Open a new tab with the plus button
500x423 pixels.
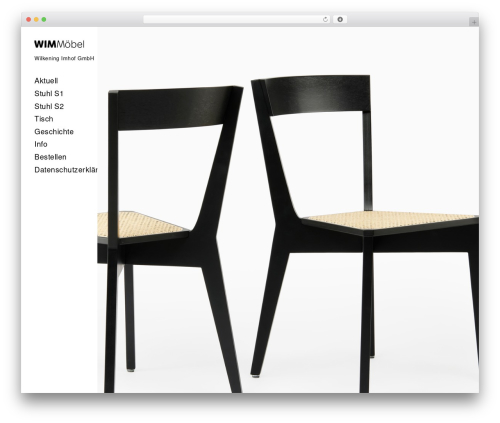[474, 22]
